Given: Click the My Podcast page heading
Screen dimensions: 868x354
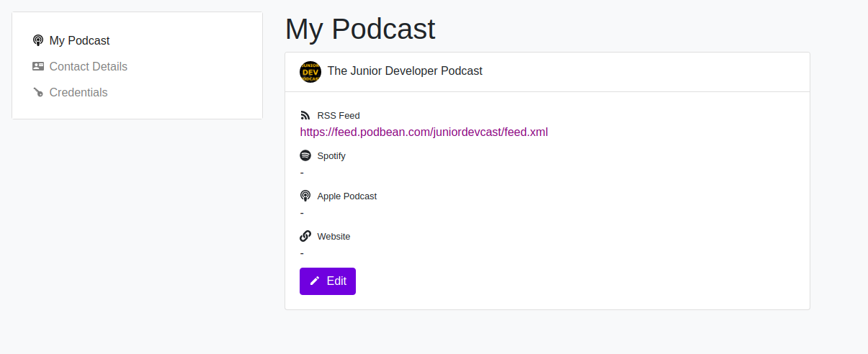Looking at the screenshot, I should point(360,29).
